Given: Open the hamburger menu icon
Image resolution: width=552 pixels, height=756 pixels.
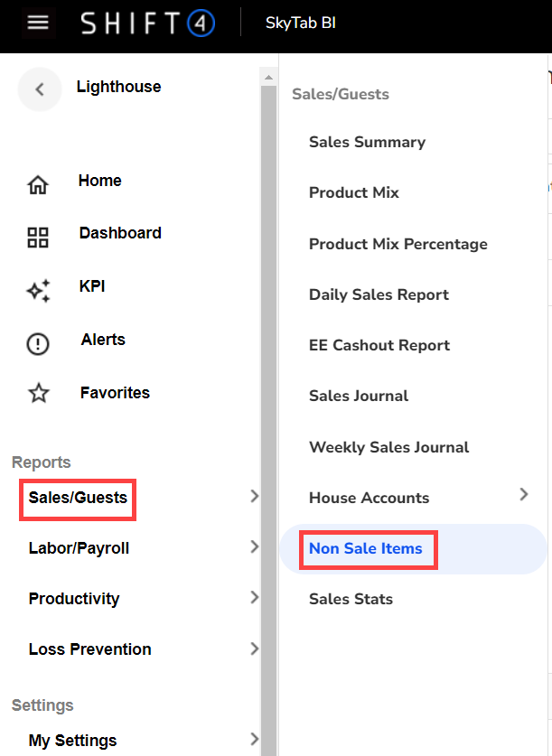Looking at the screenshot, I should (x=38, y=23).
